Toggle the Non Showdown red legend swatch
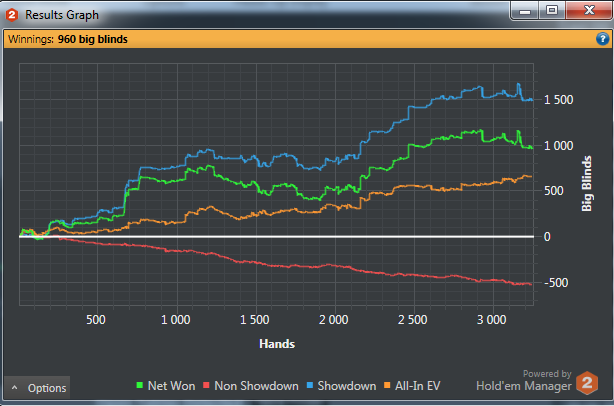 (206, 385)
